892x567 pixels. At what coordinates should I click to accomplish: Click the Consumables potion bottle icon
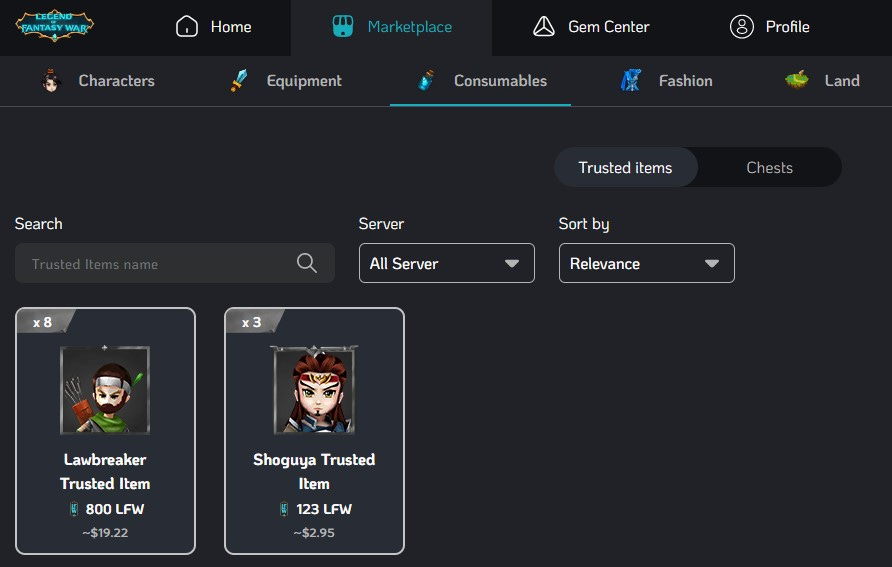[426, 80]
